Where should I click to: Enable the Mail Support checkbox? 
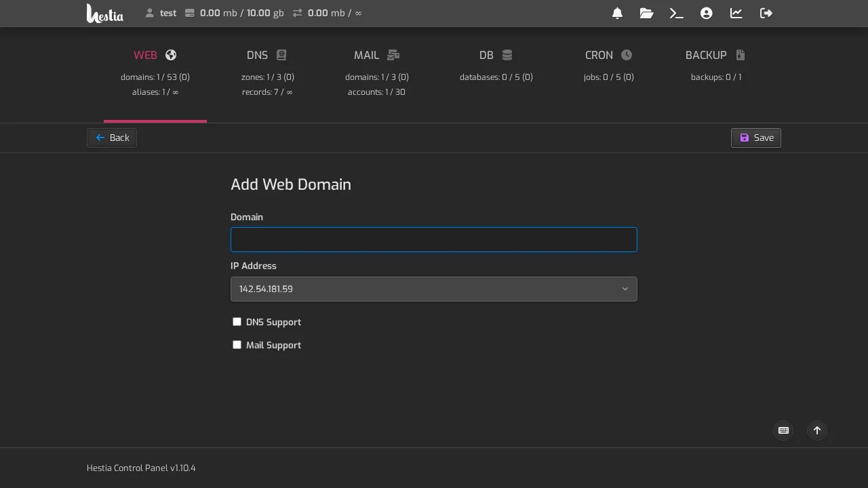(x=237, y=345)
